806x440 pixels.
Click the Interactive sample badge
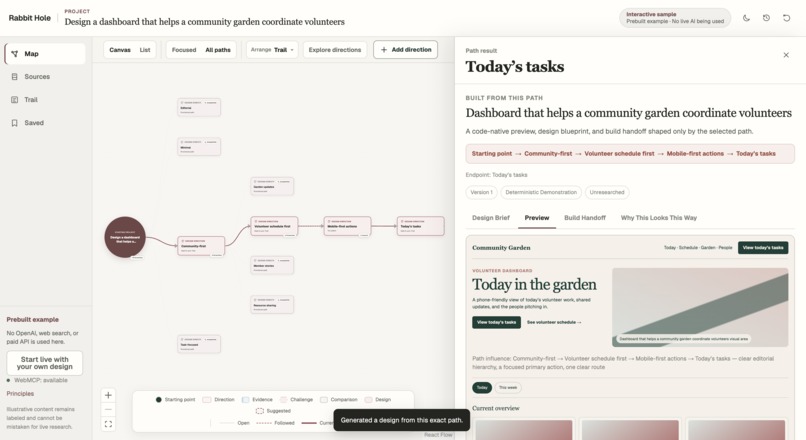675,18
